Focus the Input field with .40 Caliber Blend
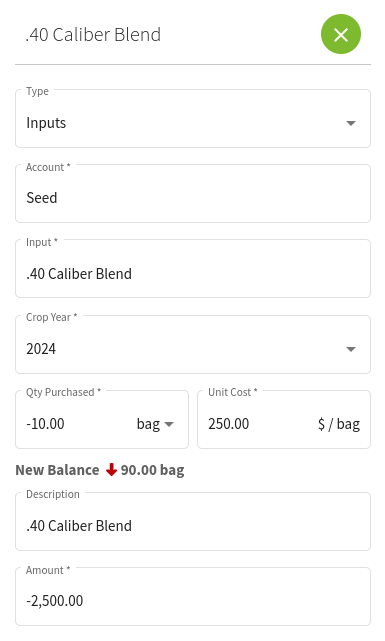385x641 pixels. 193,269
